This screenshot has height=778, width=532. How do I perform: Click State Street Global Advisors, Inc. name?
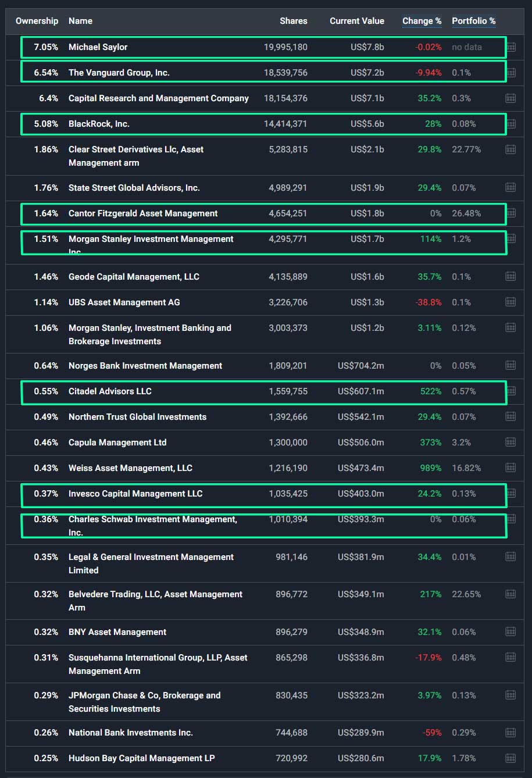pos(134,188)
